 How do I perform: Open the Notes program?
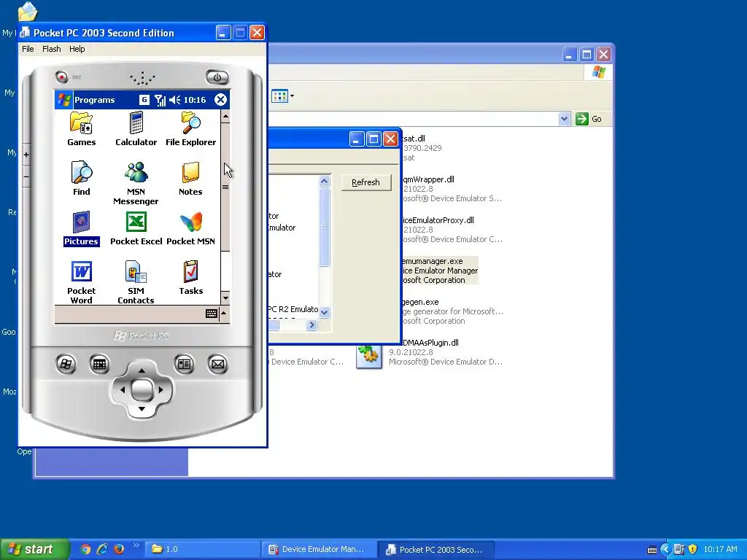(x=190, y=179)
